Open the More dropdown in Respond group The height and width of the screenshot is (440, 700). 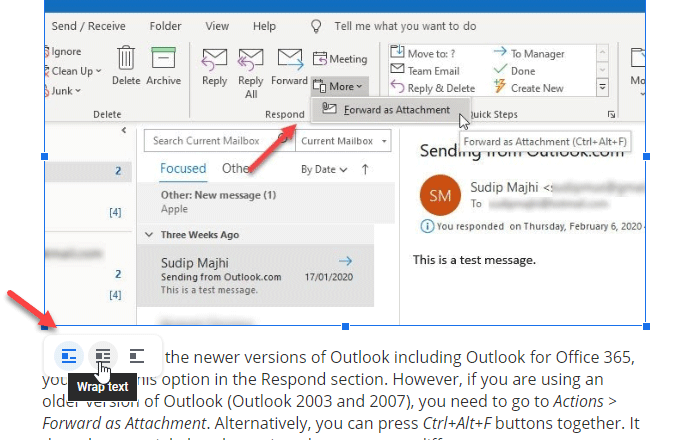pos(340,87)
